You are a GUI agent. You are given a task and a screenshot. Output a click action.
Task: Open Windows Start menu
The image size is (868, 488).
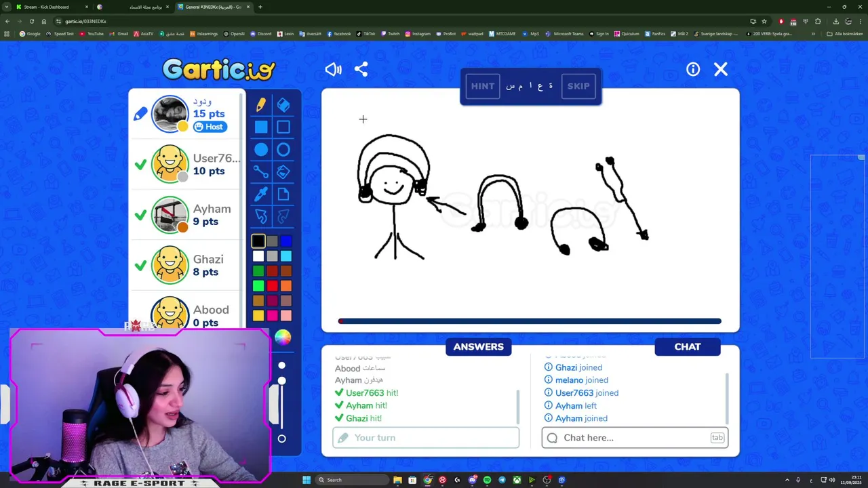pos(307,480)
